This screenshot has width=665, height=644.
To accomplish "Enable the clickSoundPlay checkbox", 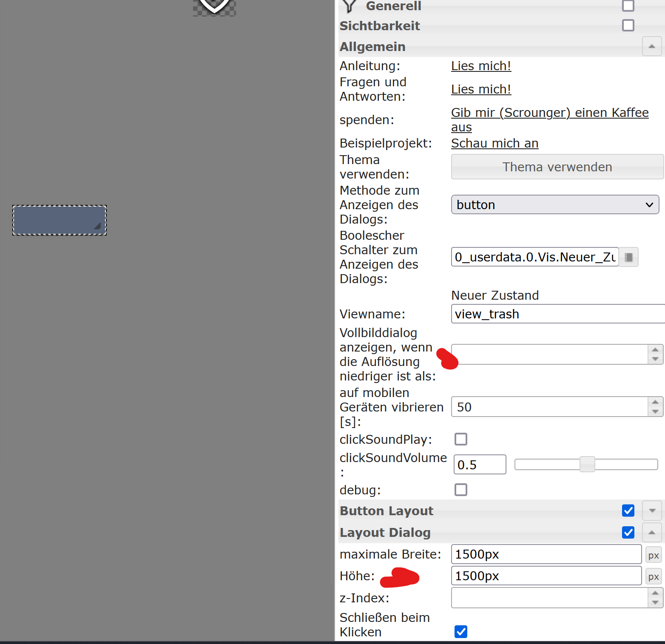I will 461,439.
